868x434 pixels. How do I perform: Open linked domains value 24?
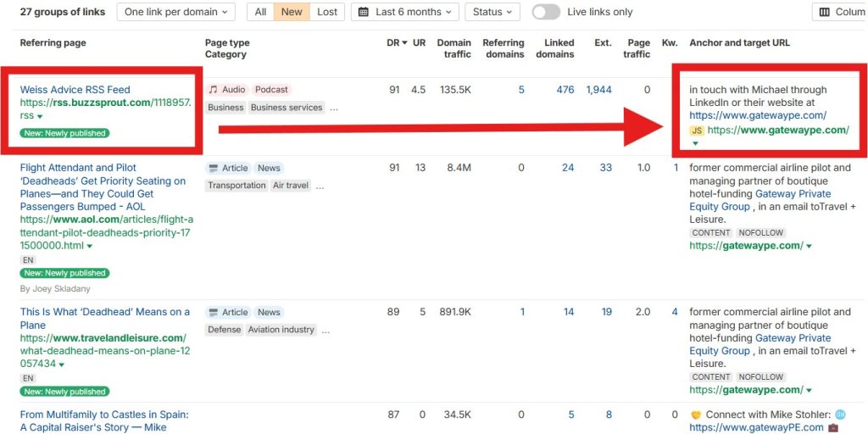pos(568,168)
